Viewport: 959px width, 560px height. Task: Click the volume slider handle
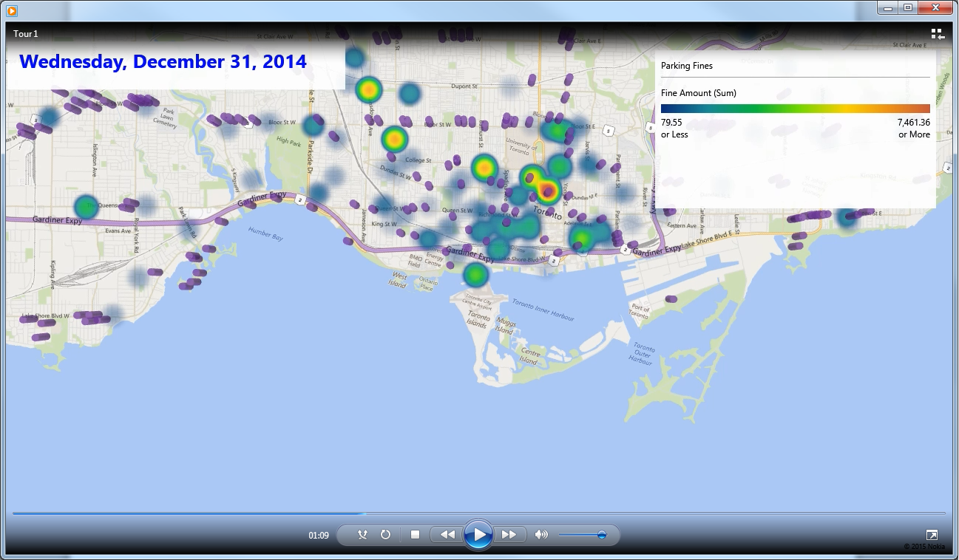[601, 534]
